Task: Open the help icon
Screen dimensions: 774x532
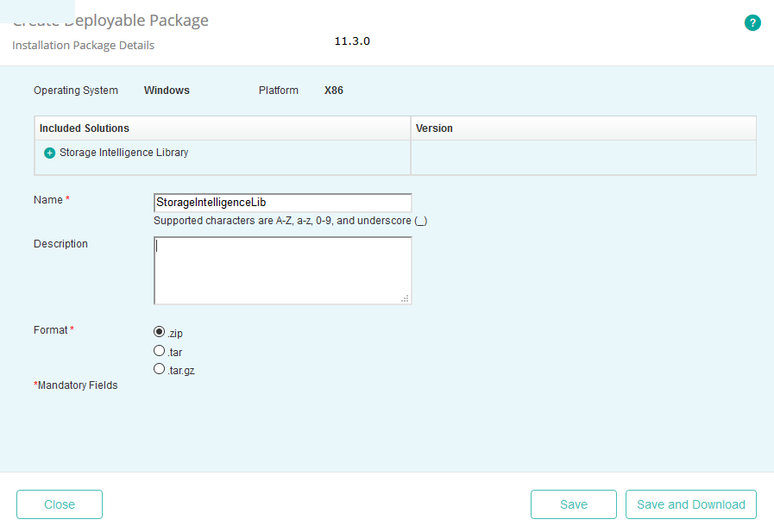Action: 752,22
